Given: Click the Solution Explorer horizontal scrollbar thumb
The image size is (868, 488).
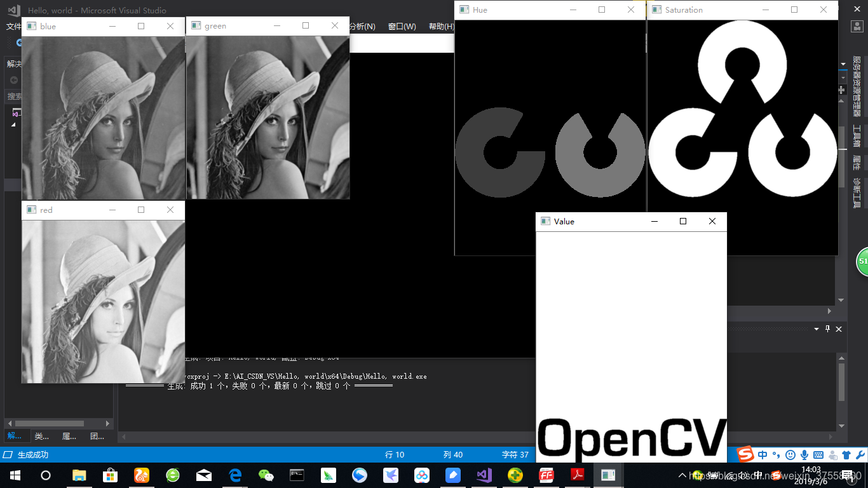Looking at the screenshot, I should (50, 423).
